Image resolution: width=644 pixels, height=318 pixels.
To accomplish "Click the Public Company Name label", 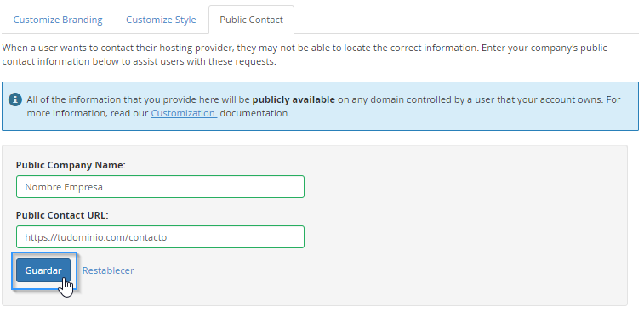I will point(71,165).
